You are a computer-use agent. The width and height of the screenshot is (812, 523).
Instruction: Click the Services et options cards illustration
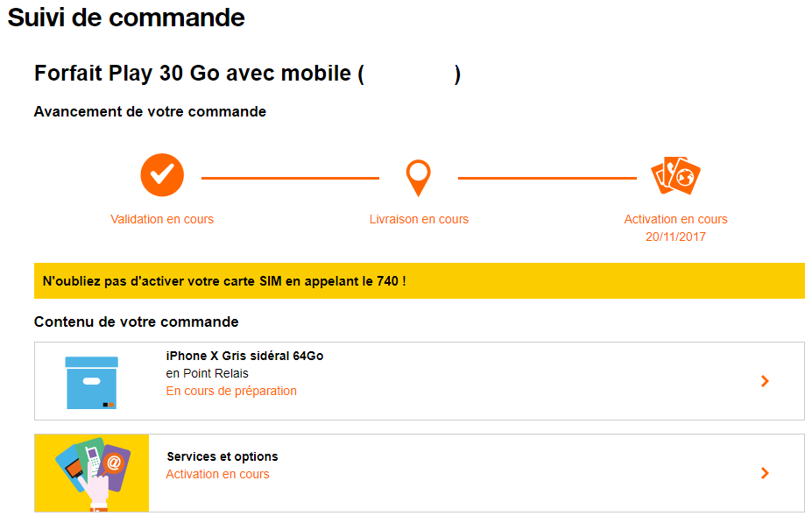pos(92,473)
